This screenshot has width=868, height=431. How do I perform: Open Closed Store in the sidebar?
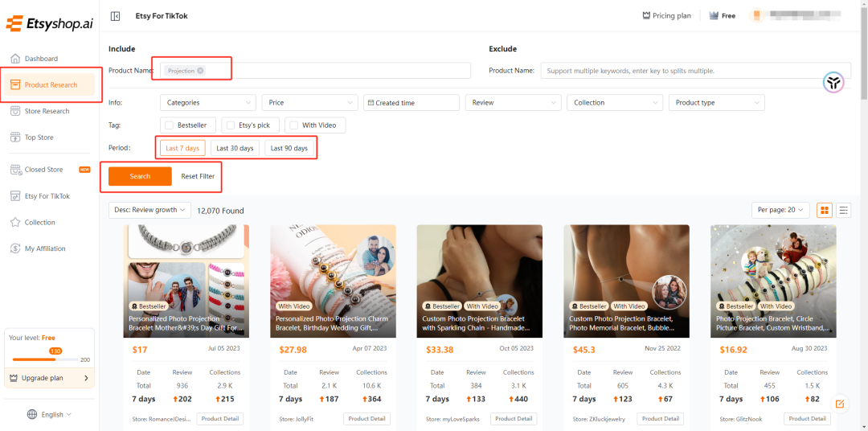point(49,170)
